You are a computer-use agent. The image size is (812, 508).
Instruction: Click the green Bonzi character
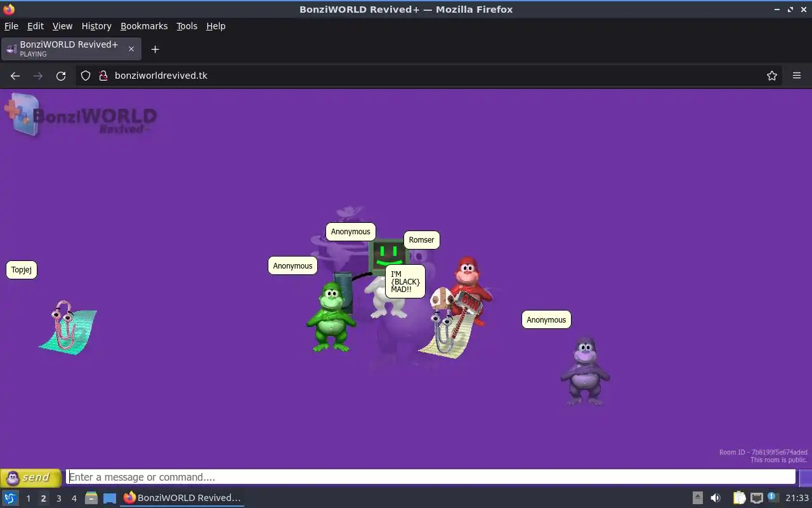pyautogui.click(x=330, y=316)
